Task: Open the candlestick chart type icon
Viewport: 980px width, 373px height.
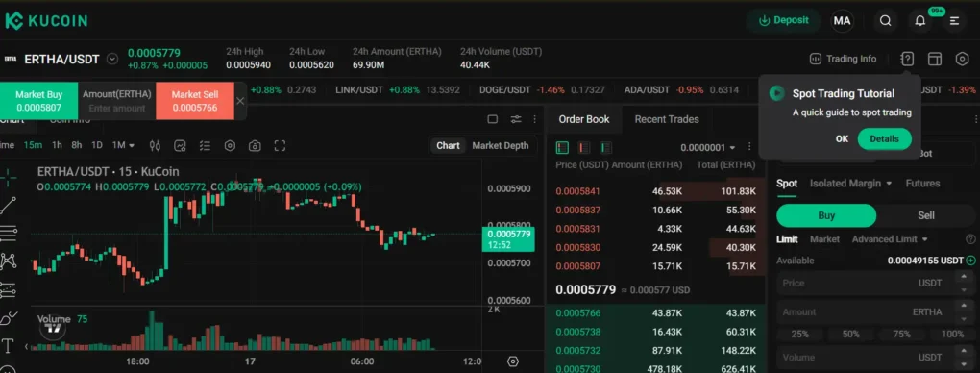Action: pos(155,146)
